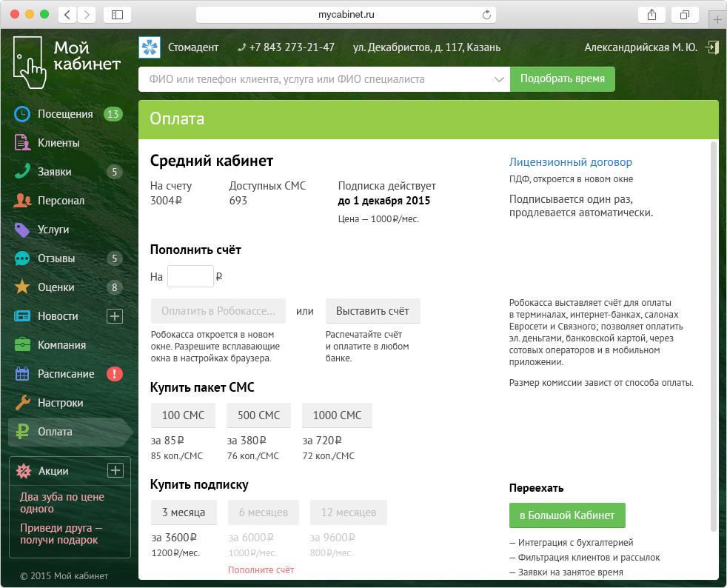Click the Мой кабинет door logo
Viewport: 727px width, 588px height.
click(30, 63)
